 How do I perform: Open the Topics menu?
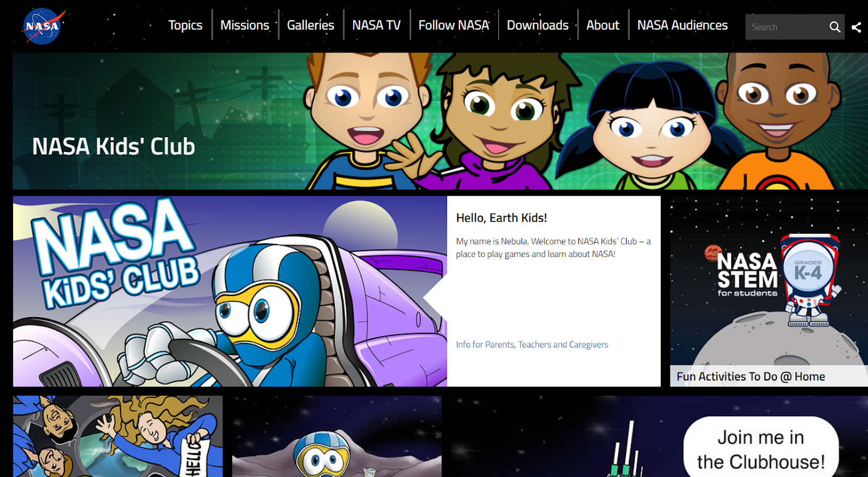click(x=185, y=25)
